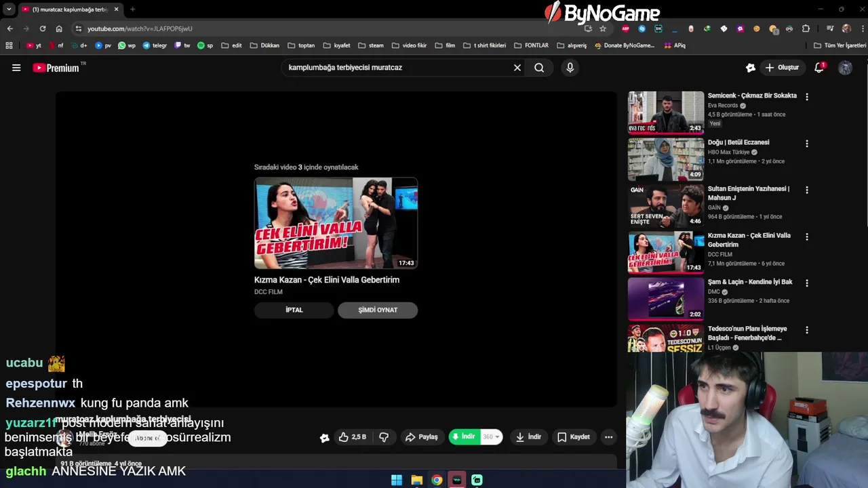Click the sparkle icon left of like button
This screenshot has height=488, width=868.
coord(325,438)
